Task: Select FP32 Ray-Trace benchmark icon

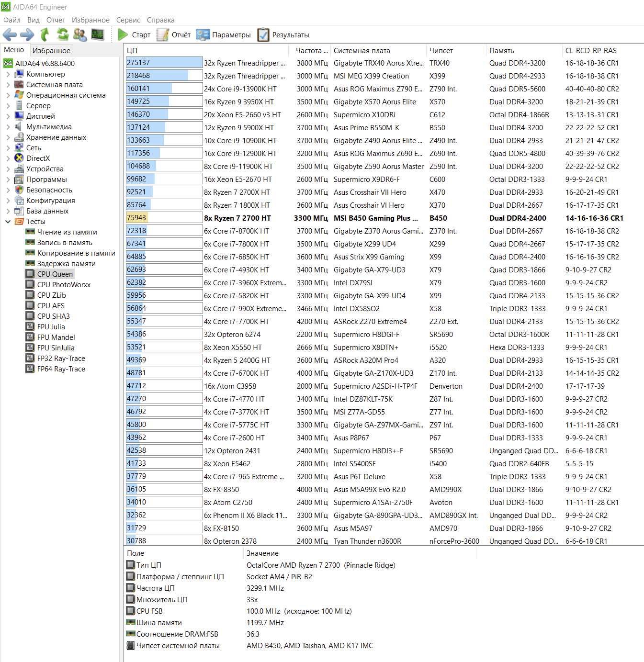Action: point(30,359)
